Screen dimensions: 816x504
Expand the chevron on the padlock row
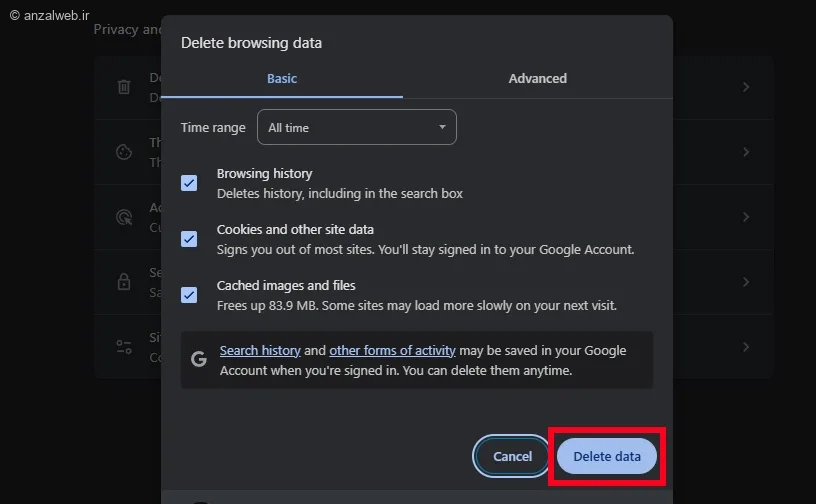tap(746, 281)
